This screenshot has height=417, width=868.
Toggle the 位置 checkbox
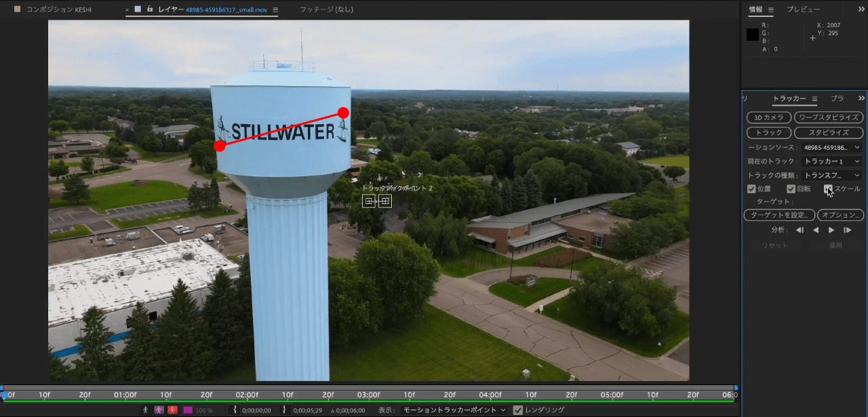point(751,189)
